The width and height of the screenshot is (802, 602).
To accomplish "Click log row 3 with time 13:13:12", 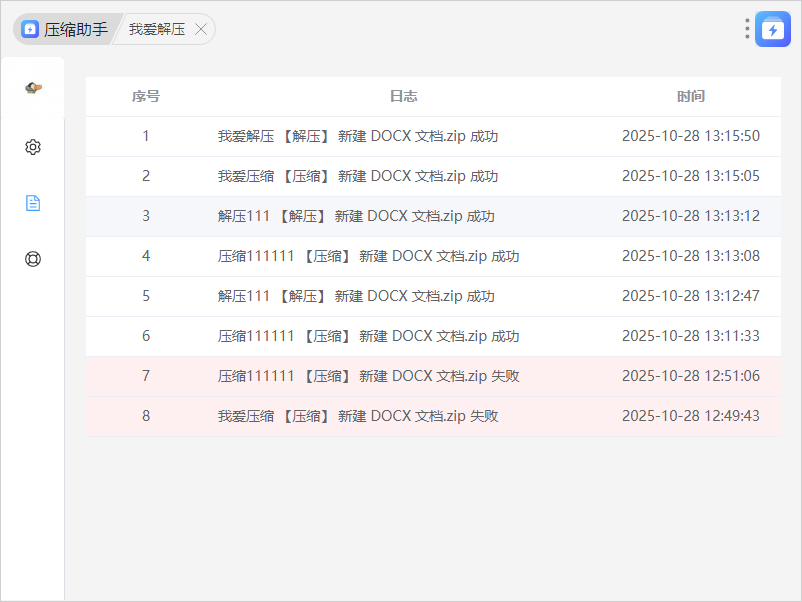I will pos(356,216).
